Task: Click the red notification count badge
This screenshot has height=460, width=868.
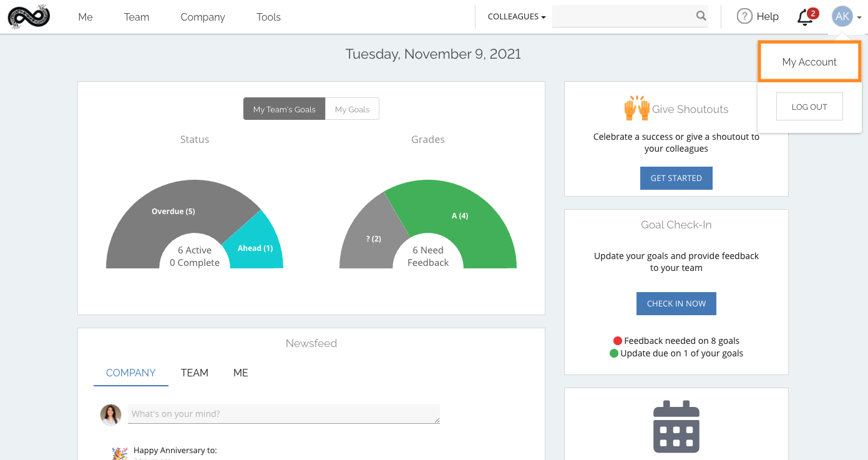Action: [812, 13]
